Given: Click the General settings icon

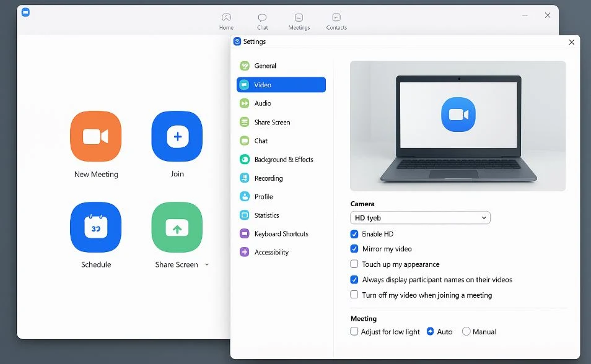Looking at the screenshot, I should click(x=245, y=66).
